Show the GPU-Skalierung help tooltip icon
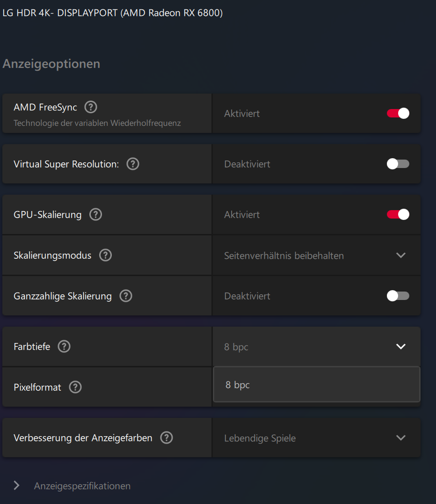Screen dimensions: 436x504 click(95, 214)
